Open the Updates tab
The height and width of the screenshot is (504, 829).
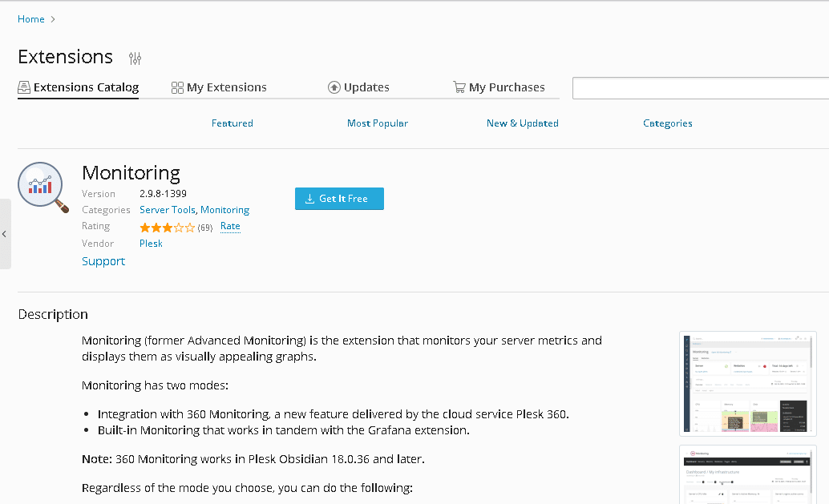366,87
